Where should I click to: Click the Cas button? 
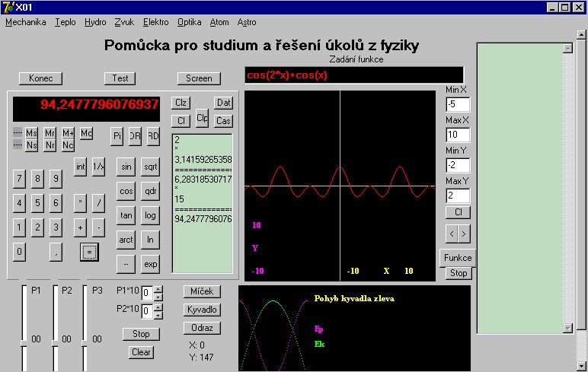pos(223,121)
